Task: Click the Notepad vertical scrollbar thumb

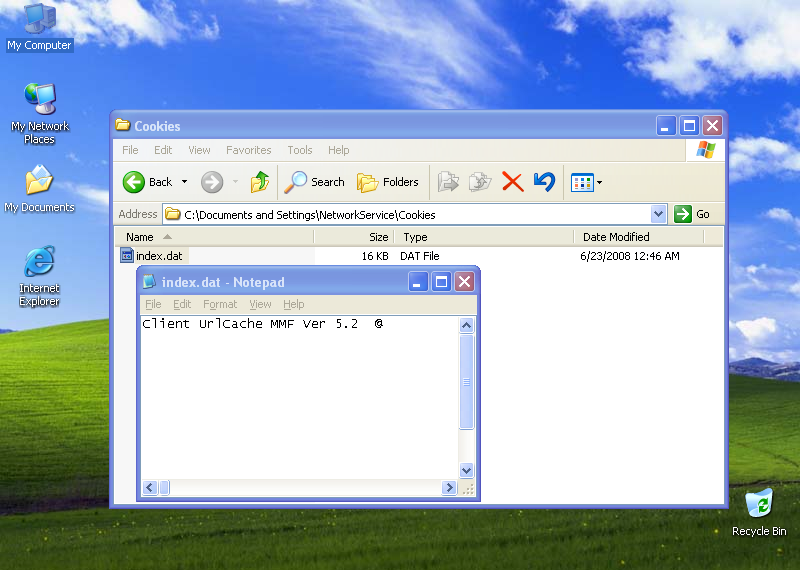Action: point(466,382)
